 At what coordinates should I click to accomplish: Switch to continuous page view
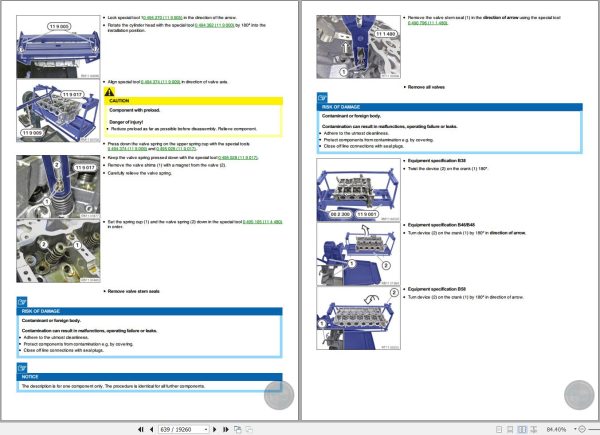(x=510, y=430)
